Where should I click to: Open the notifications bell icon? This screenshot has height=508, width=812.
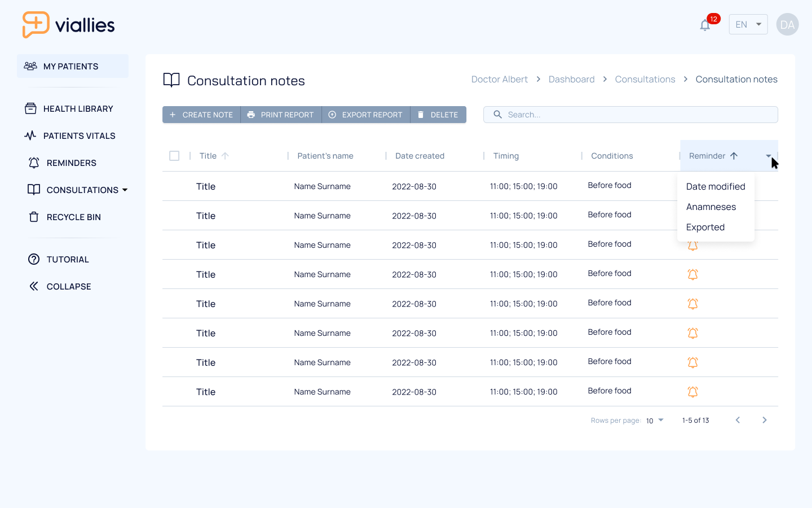click(705, 25)
